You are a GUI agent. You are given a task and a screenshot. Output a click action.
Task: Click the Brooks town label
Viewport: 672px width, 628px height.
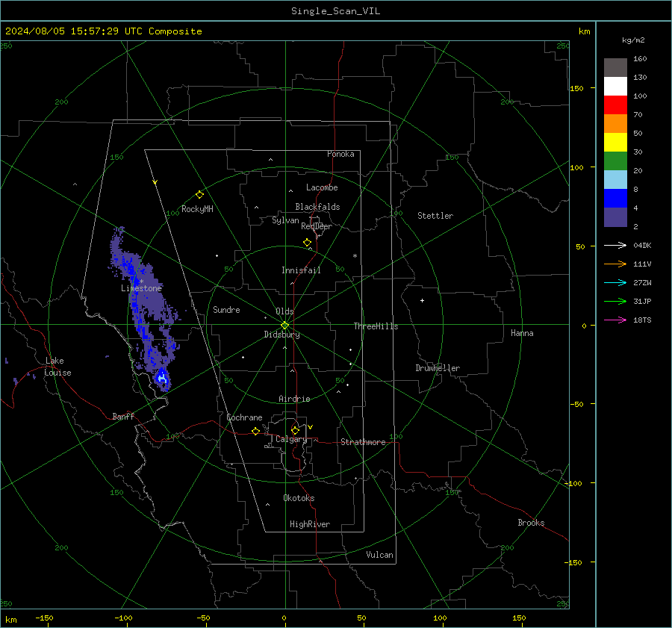pos(531,523)
